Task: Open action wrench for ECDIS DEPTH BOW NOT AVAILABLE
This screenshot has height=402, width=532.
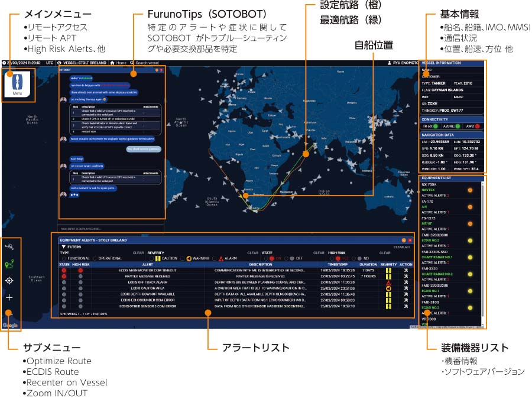Action: tap(406, 294)
